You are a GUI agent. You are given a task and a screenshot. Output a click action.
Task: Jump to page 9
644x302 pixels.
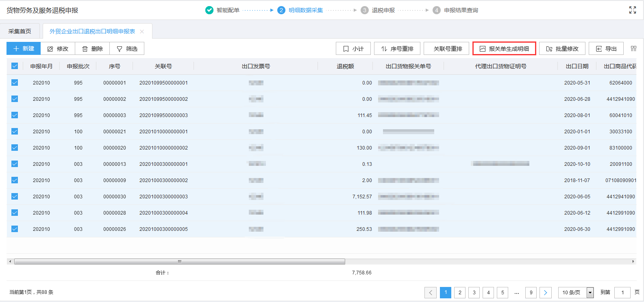[531, 292]
